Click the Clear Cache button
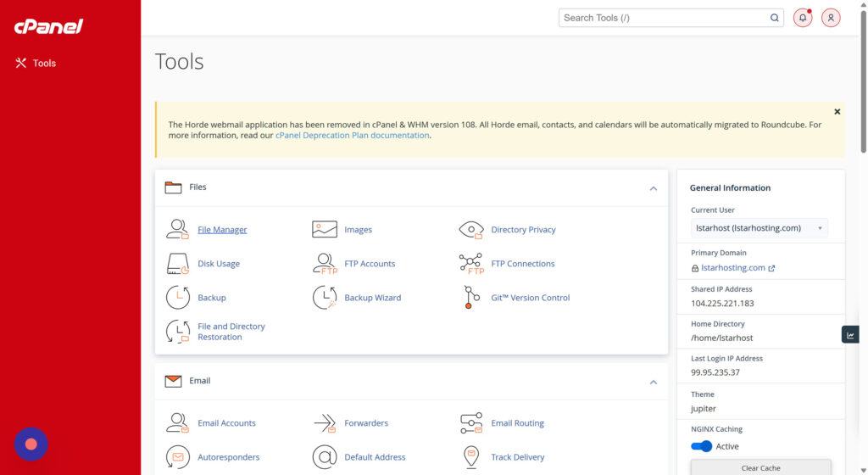The image size is (868, 475). pyautogui.click(x=760, y=468)
